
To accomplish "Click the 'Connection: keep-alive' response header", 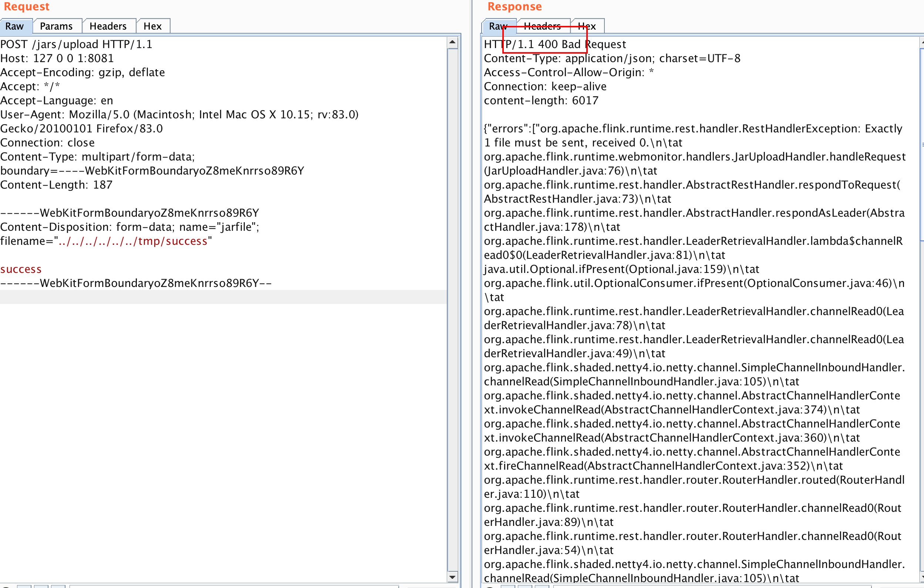I will point(545,87).
